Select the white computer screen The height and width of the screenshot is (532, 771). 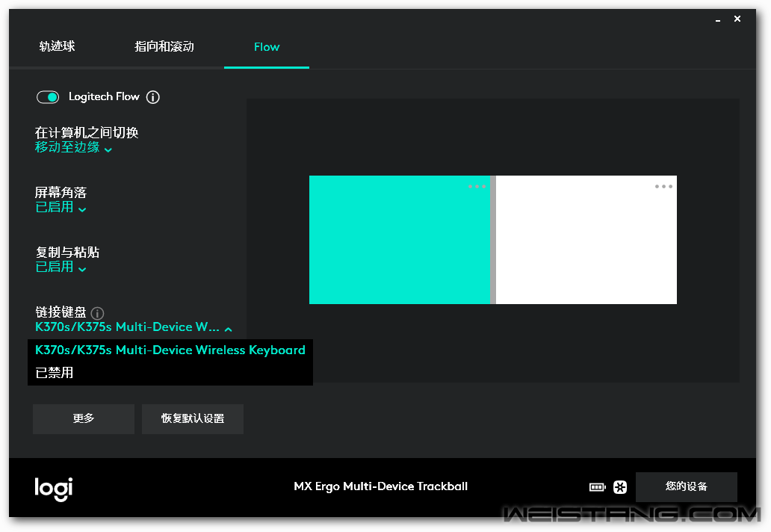pyautogui.click(x=586, y=239)
